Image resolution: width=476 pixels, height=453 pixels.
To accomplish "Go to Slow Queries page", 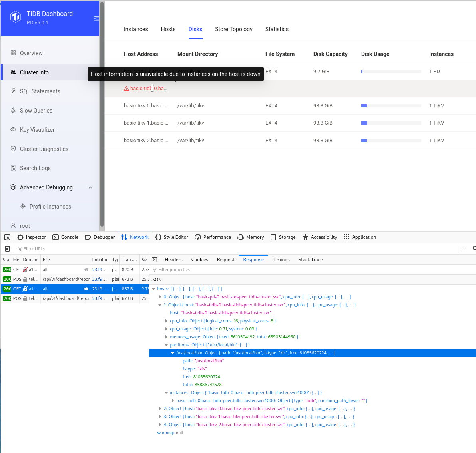I will tap(36, 110).
